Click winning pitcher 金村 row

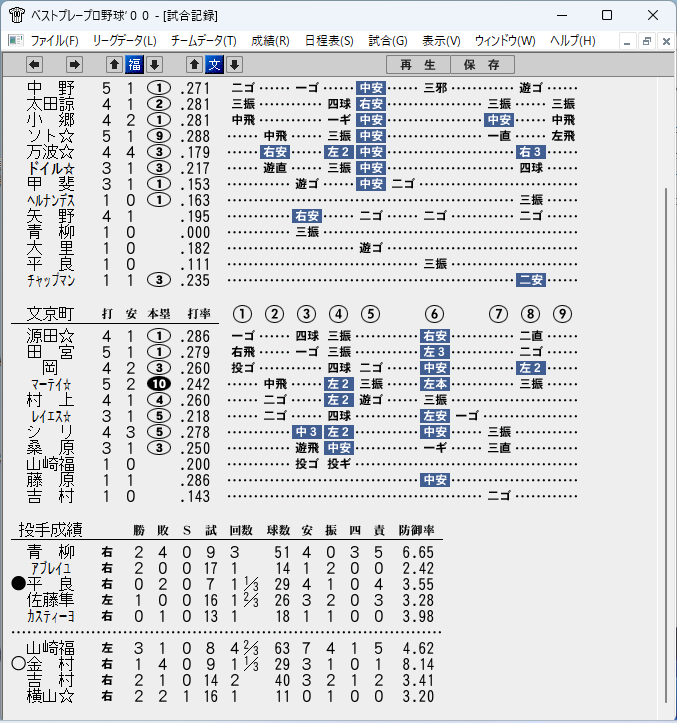(50, 664)
